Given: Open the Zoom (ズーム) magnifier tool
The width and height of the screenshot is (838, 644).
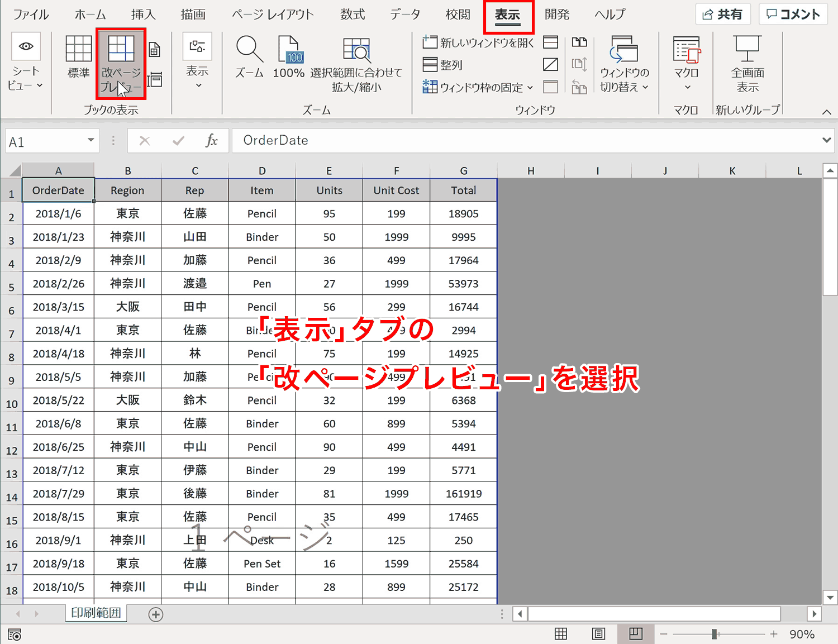Looking at the screenshot, I should tap(249, 56).
